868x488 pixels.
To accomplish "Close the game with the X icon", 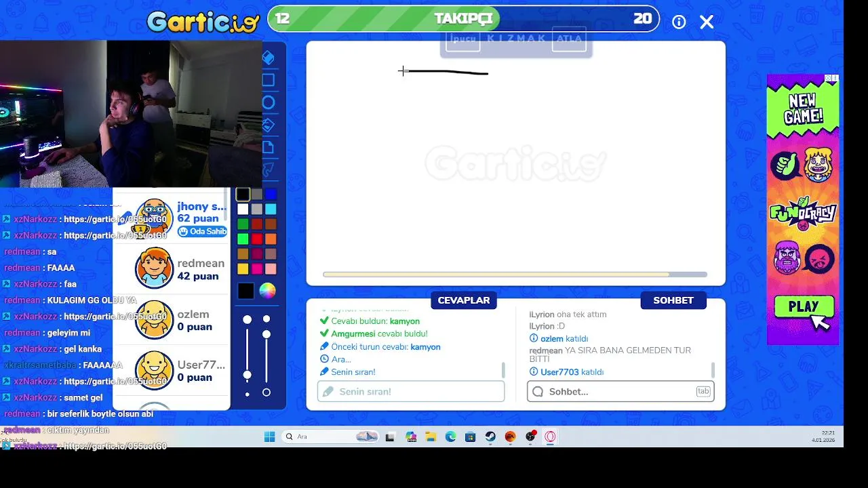I will click(x=707, y=22).
